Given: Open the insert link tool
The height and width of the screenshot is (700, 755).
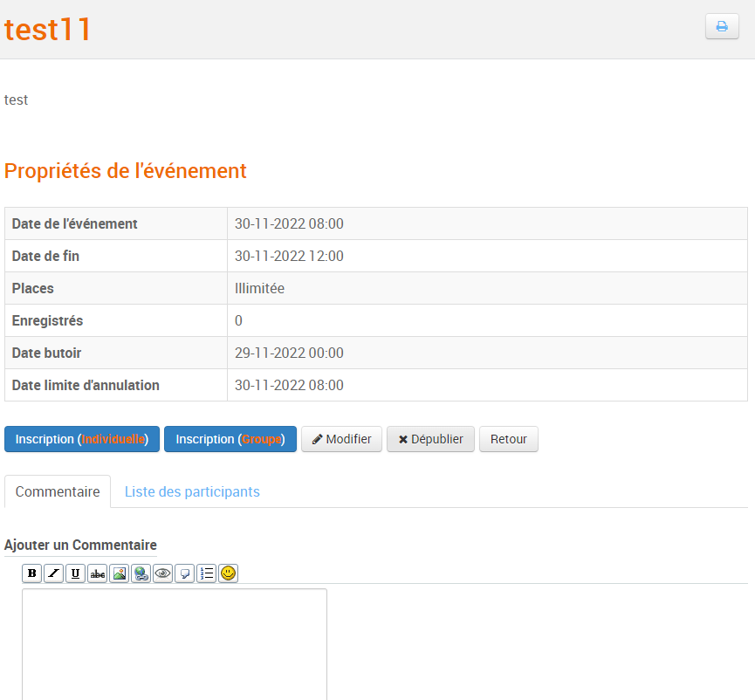Looking at the screenshot, I should [x=141, y=573].
